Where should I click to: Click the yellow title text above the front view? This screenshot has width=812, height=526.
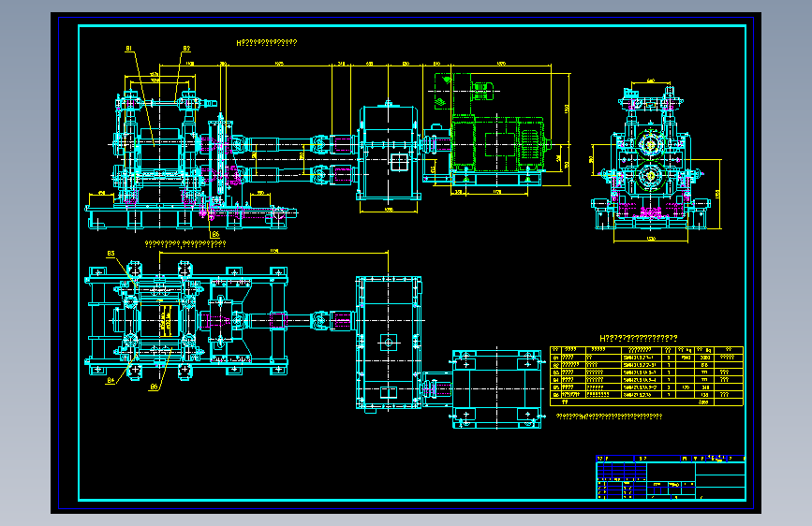[x=267, y=43]
